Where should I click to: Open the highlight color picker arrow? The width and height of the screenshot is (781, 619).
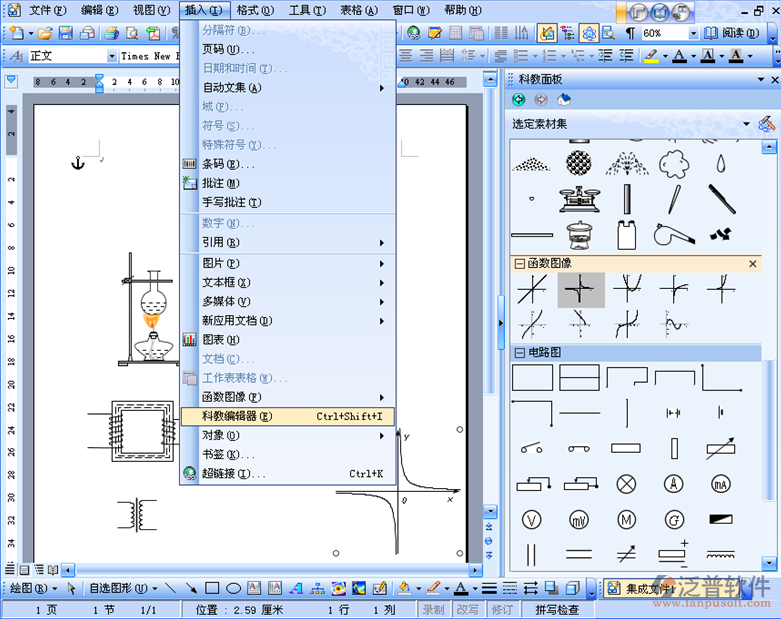(x=665, y=57)
